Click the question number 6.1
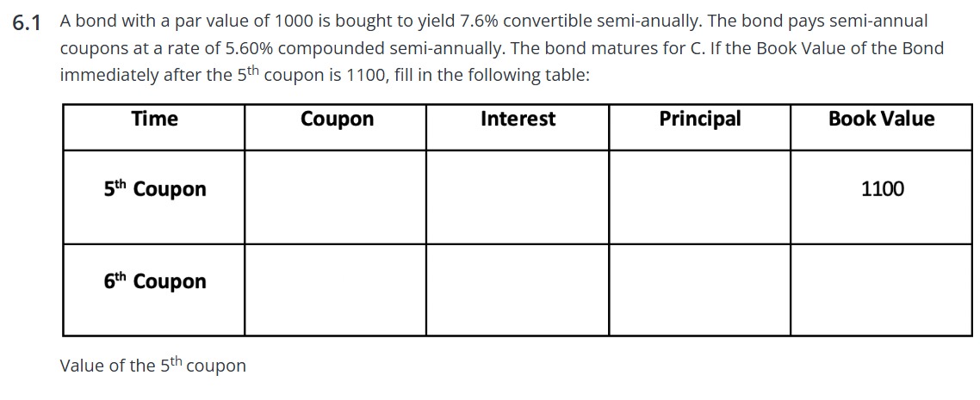The width and height of the screenshot is (980, 400). click(28, 23)
